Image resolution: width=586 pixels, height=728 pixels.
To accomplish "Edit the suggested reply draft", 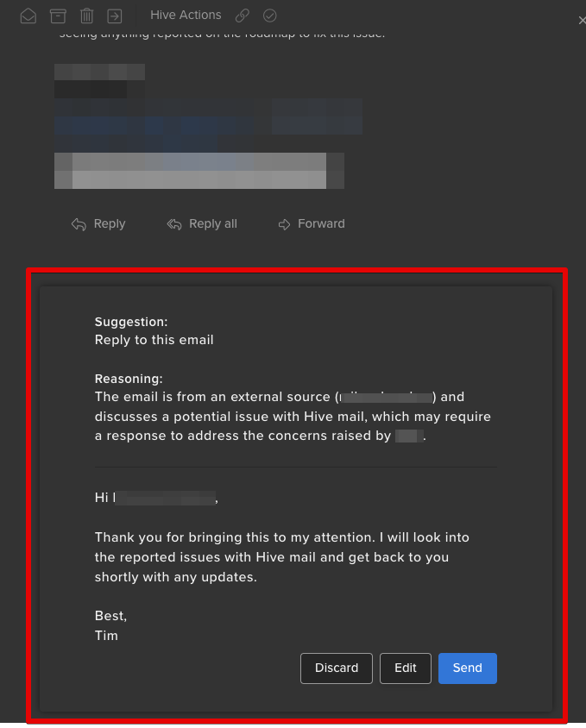I will 406,668.
